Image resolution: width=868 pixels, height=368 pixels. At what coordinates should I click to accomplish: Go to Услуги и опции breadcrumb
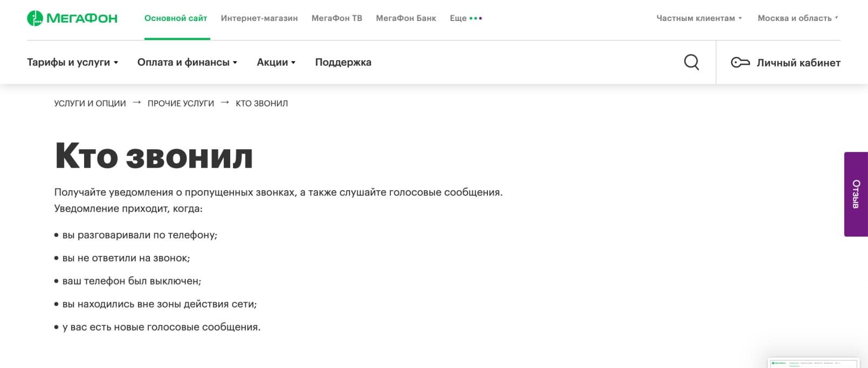pyautogui.click(x=90, y=103)
